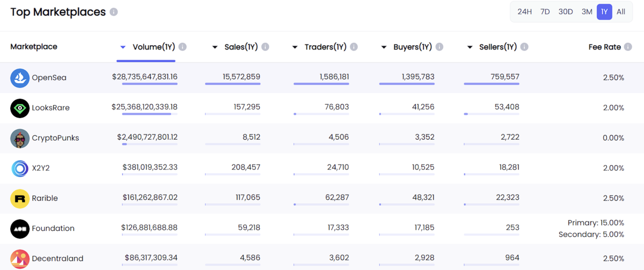Click the Traders(1Y) info icon
This screenshot has width=644, height=270.
pyautogui.click(x=354, y=47)
